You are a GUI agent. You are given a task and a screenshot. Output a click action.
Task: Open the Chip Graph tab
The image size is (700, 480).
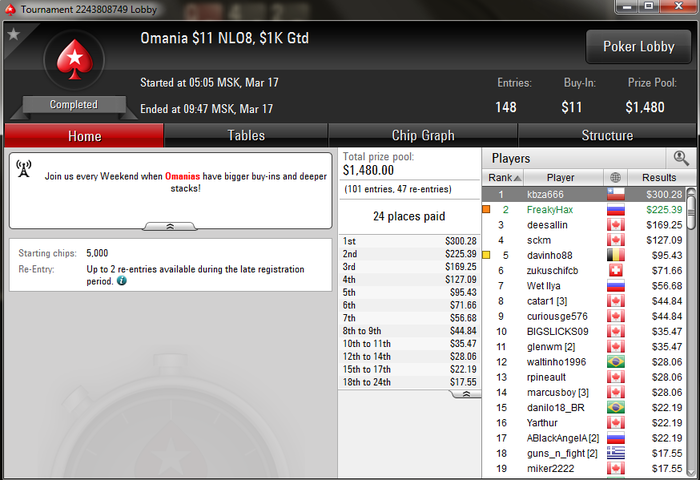(423, 135)
